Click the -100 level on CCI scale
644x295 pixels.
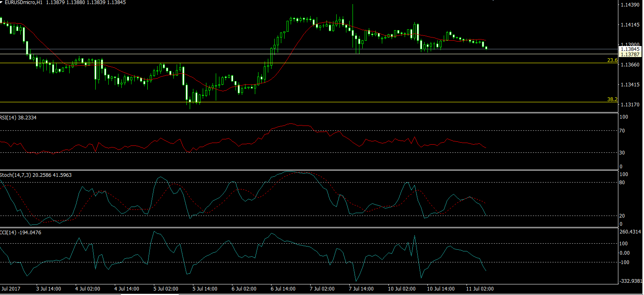(x=624, y=262)
